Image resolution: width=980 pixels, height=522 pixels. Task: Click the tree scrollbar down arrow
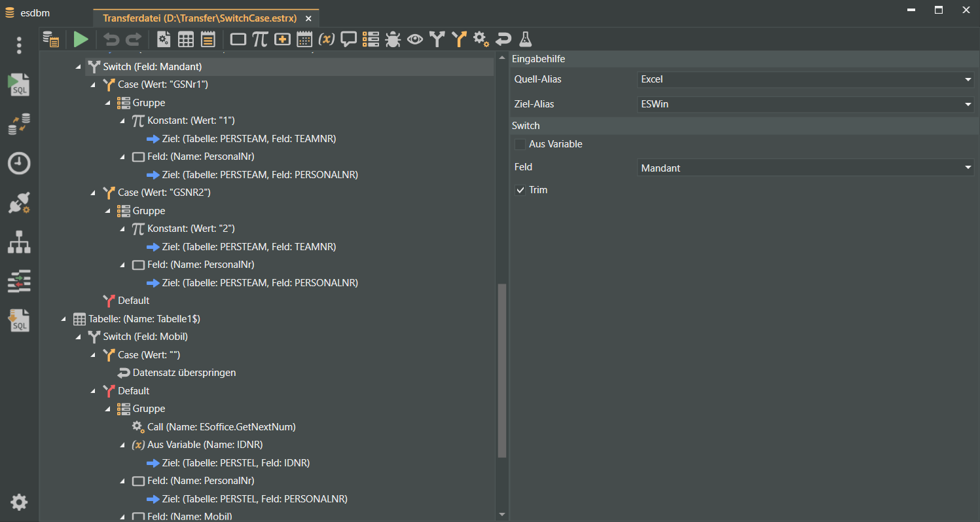click(502, 515)
